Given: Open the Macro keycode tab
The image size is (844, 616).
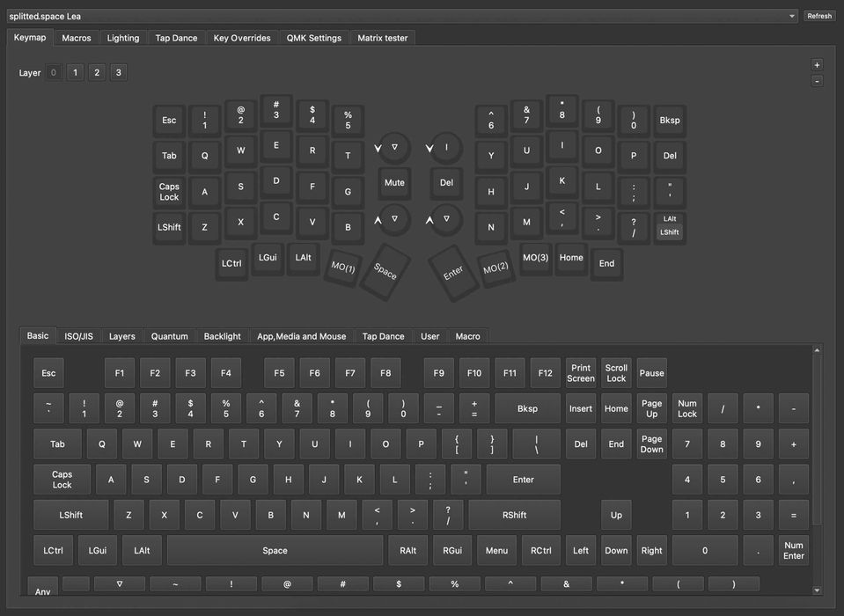Looking at the screenshot, I should pos(467,336).
